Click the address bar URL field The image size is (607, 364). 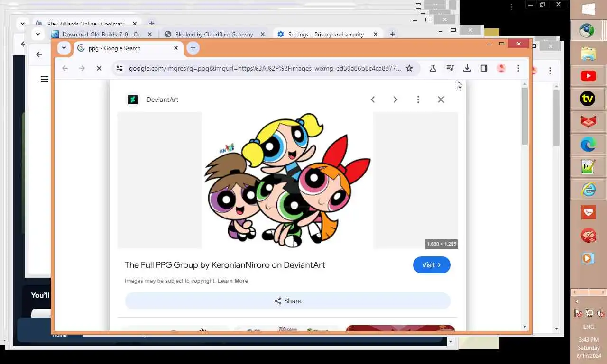(265, 68)
